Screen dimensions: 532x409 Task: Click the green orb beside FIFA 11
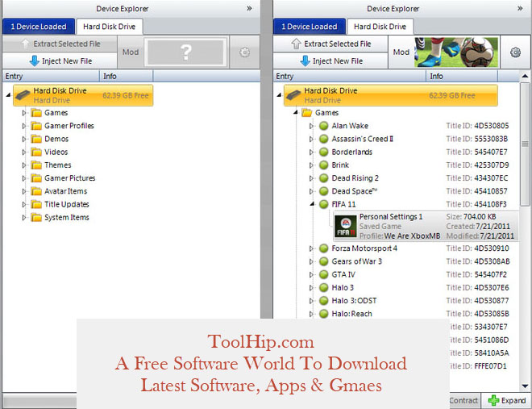tap(324, 204)
